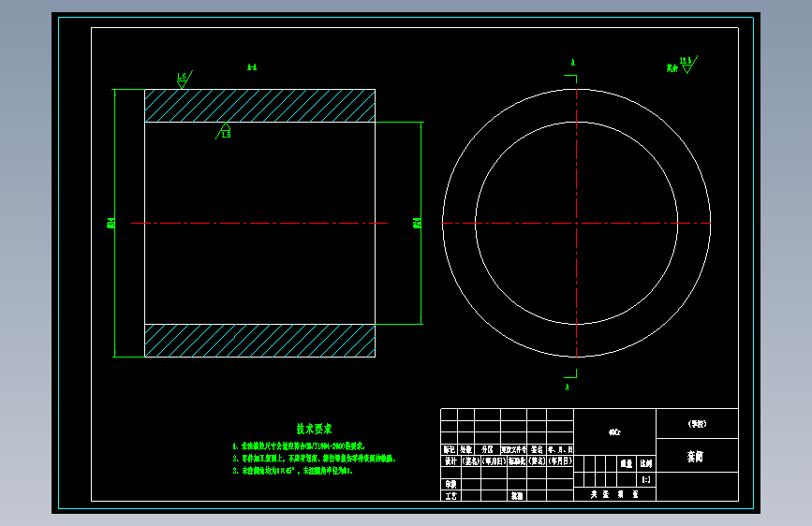Click the outer diameter dimension text on the left
Screen dimensions: 812x526
pyautogui.click(x=111, y=223)
